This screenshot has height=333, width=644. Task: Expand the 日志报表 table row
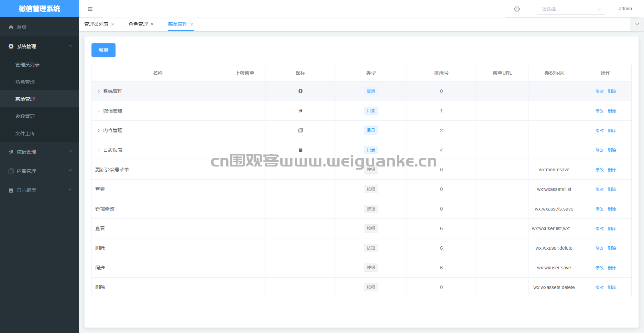99,150
